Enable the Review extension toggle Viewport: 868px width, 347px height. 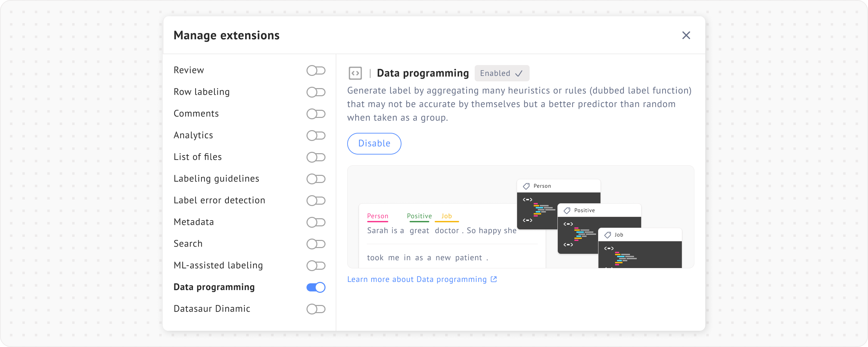316,70
